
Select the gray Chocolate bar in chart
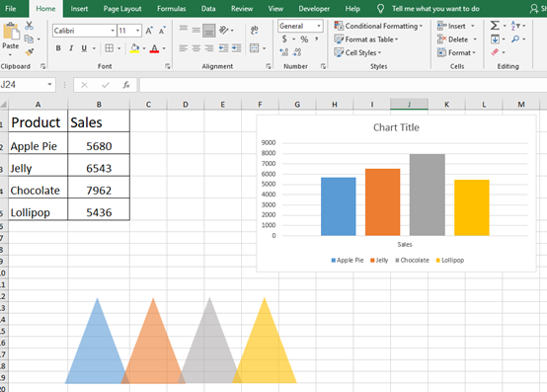click(428, 195)
